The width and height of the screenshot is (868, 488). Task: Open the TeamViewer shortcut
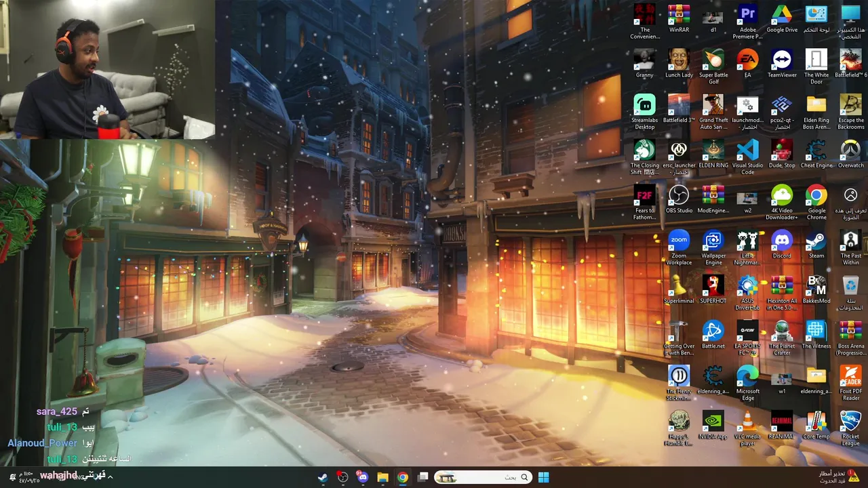pos(782,64)
